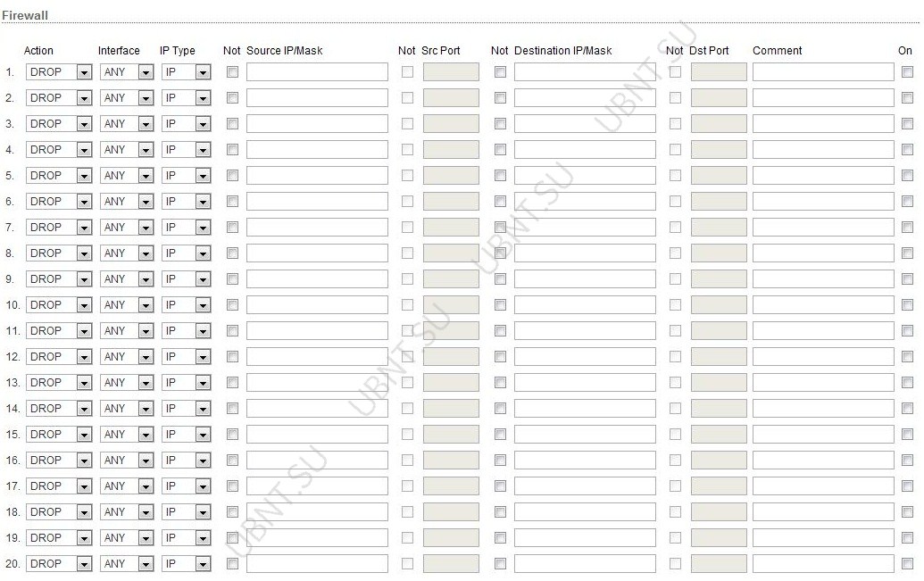Tick the On checkbox for rule 10
The width and height of the screenshot is (924, 581).
[908, 304]
